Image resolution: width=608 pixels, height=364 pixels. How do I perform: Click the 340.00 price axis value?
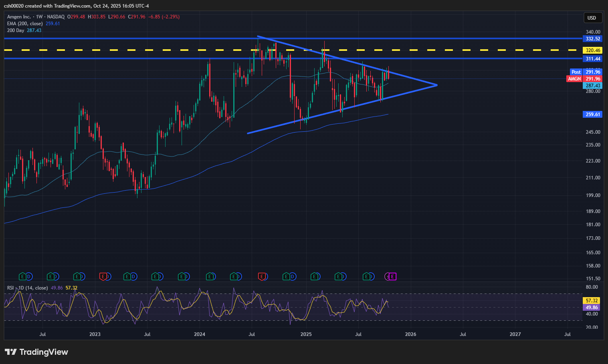click(x=593, y=32)
